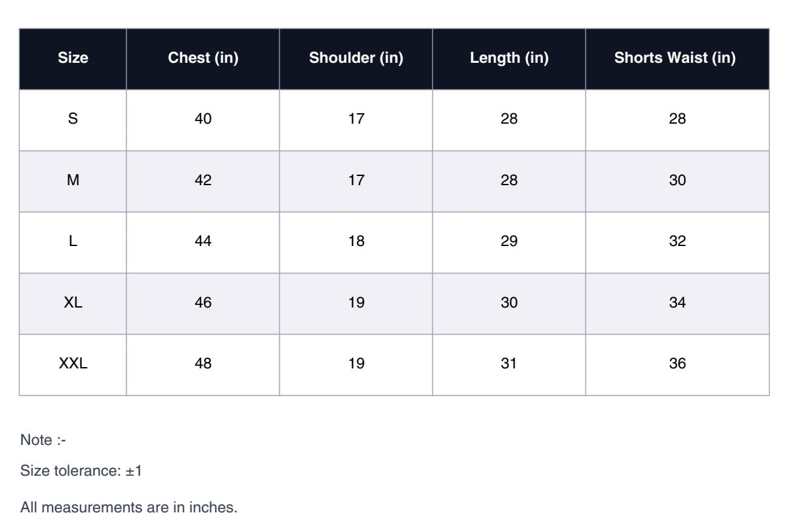The height and width of the screenshot is (532, 803).
Task: Click chest value 48 in XXL row
Action: click(203, 364)
